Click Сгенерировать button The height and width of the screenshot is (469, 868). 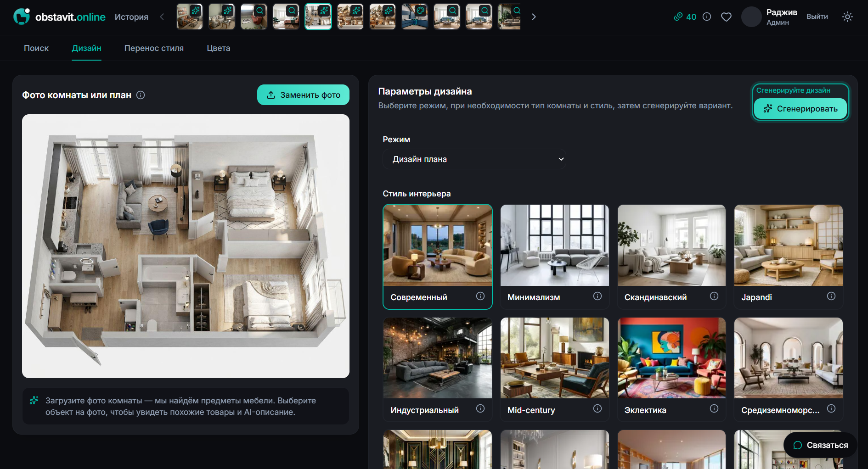[x=800, y=109]
